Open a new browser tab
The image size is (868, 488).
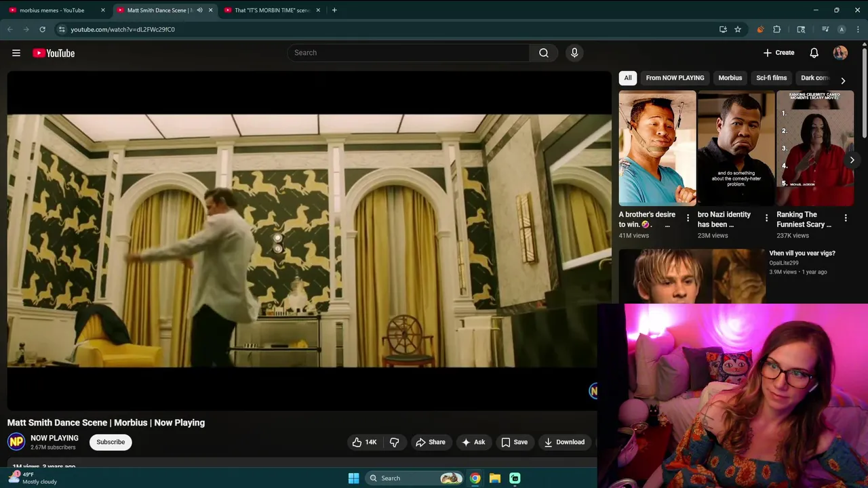tap(334, 10)
